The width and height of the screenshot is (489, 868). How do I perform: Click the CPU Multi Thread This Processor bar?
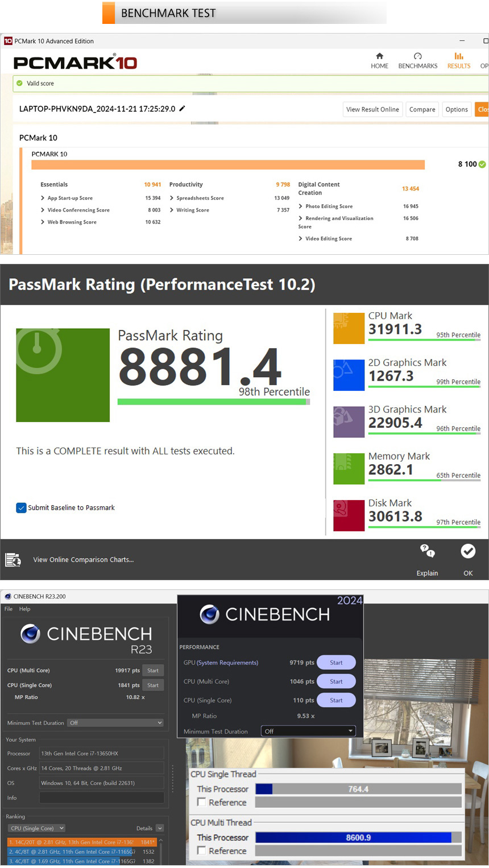coord(358,837)
